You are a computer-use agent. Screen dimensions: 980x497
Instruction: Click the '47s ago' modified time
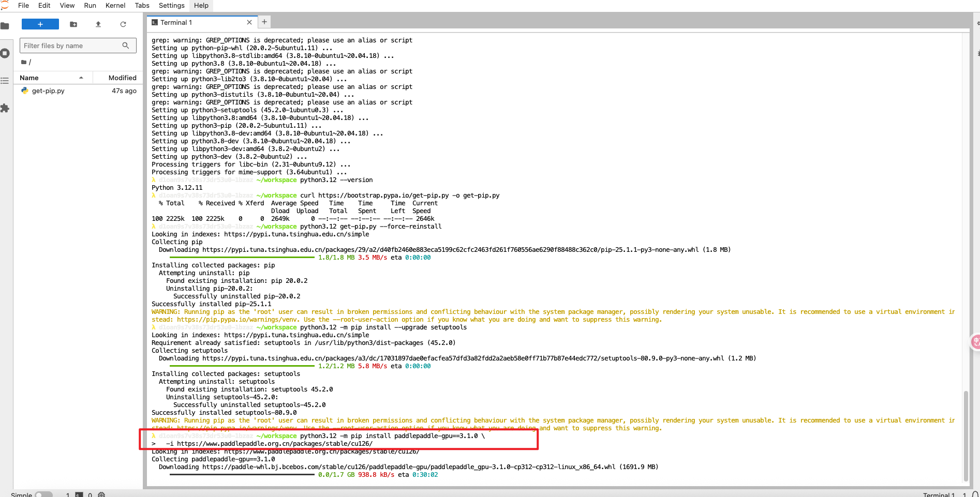pyautogui.click(x=124, y=91)
